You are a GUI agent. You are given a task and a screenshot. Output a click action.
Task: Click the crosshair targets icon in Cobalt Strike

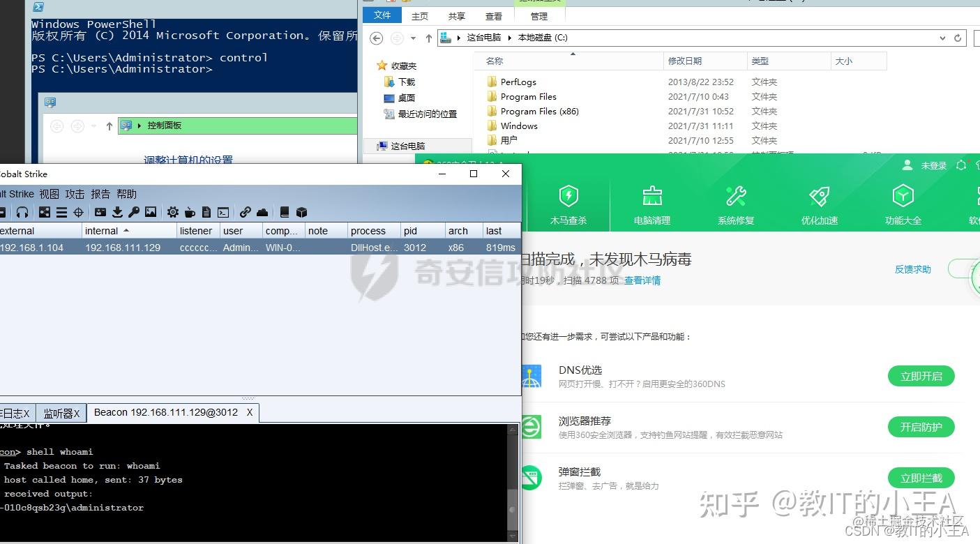pos(77,212)
